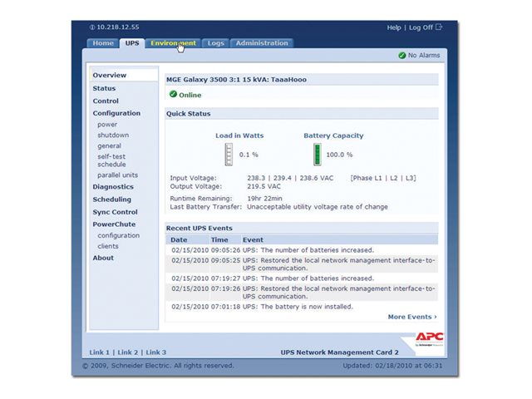Open About in the sidebar
The height and width of the screenshot is (399, 532).
(103, 258)
